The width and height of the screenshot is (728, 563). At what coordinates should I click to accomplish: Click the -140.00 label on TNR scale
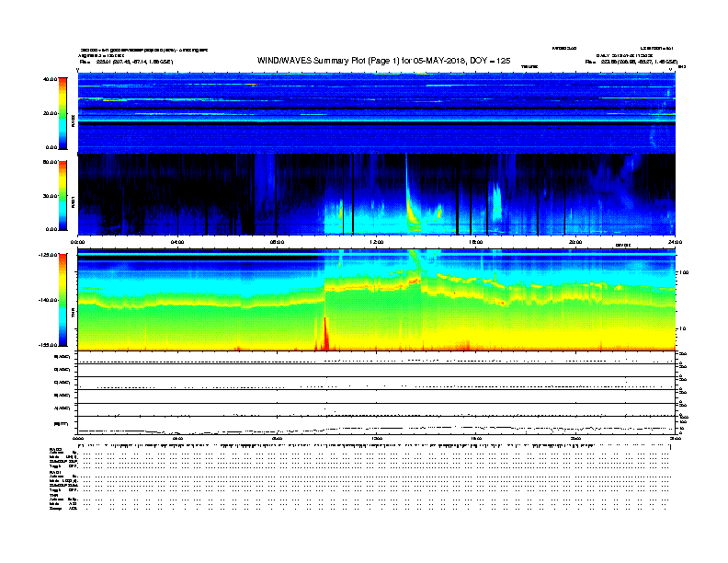point(48,300)
